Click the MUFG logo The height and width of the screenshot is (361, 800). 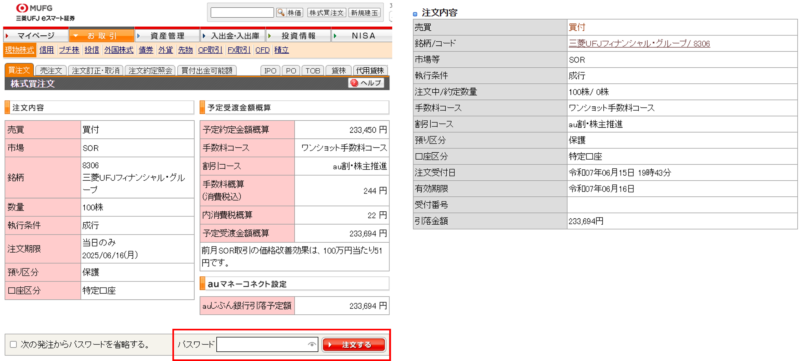tap(45, 12)
